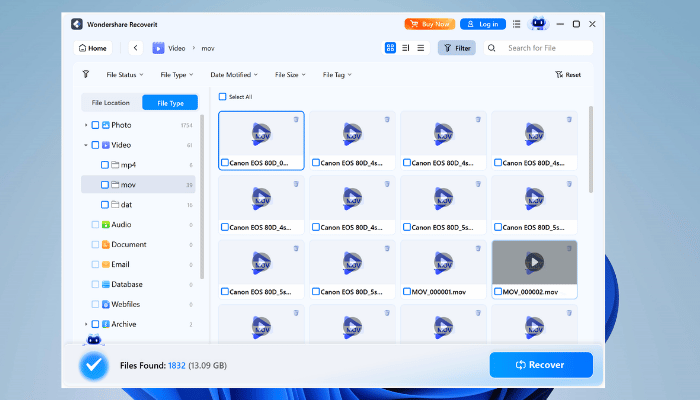Reset all filters
The height and width of the screenshot is (400, 700).
click(568, 75)
